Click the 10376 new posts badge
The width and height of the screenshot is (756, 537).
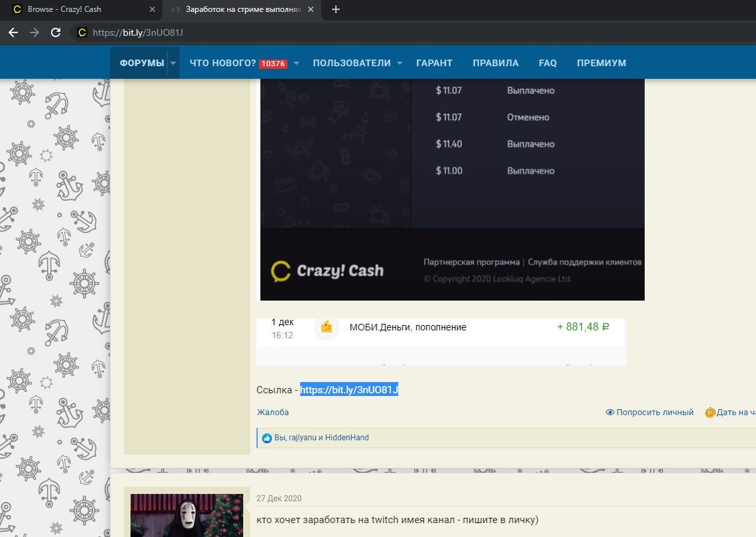(x=274, y=64)
